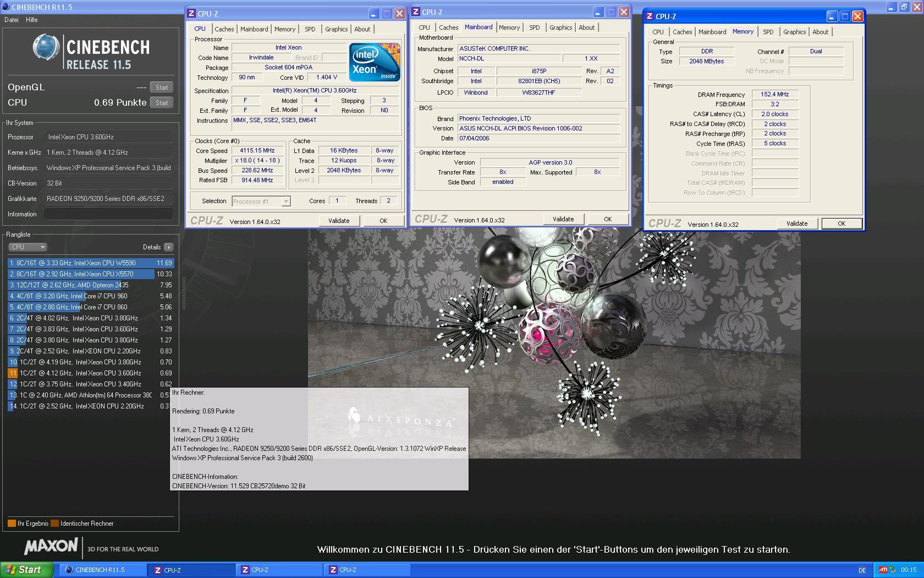Open the Datei menu
Image resolution: width=924 pixels, height=578 pixels.
(12, 20)
